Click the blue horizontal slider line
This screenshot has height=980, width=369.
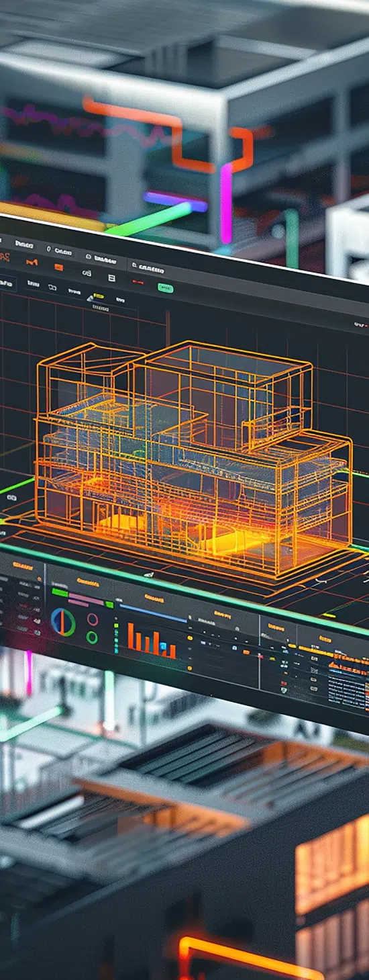point(153,613)
